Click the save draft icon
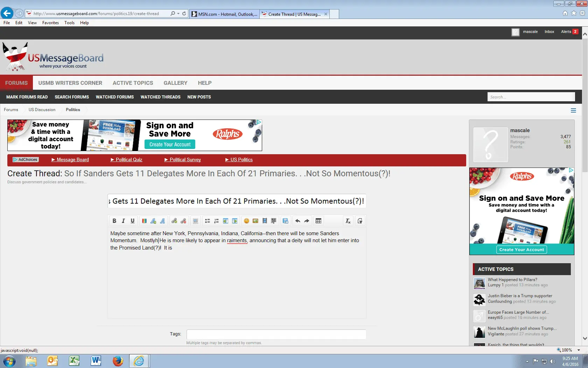The image size is (588, 368). pyautogui.click(x=286, y=221)
